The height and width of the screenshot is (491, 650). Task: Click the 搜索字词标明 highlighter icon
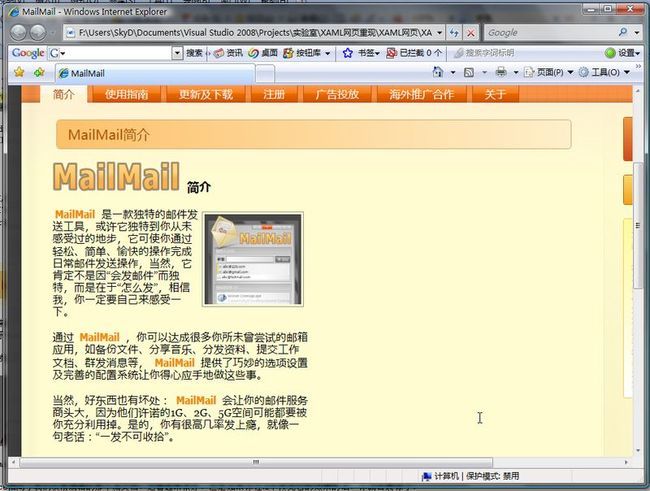tap(458, 53)
